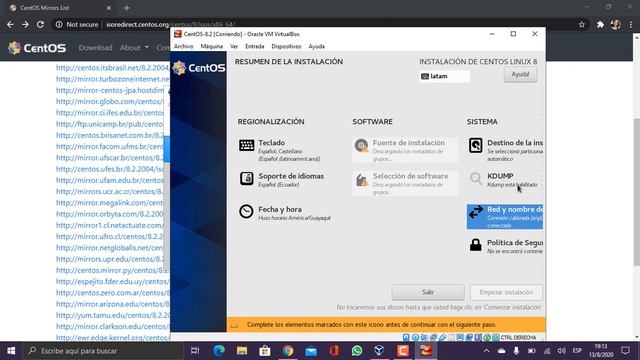The width and height of the screenshot is (640, 360).
Task: Open Fuente de instalación item
Action: point(404,150)
